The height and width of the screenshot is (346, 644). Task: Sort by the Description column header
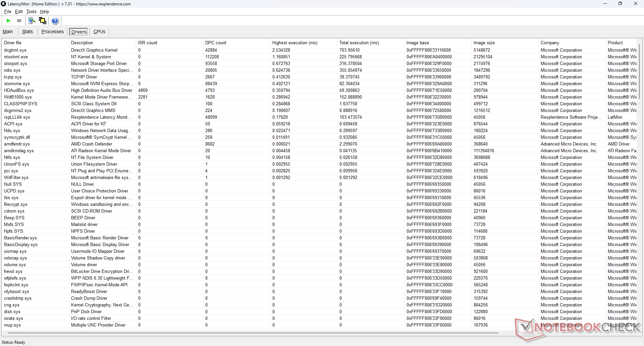tap(102, 43)
